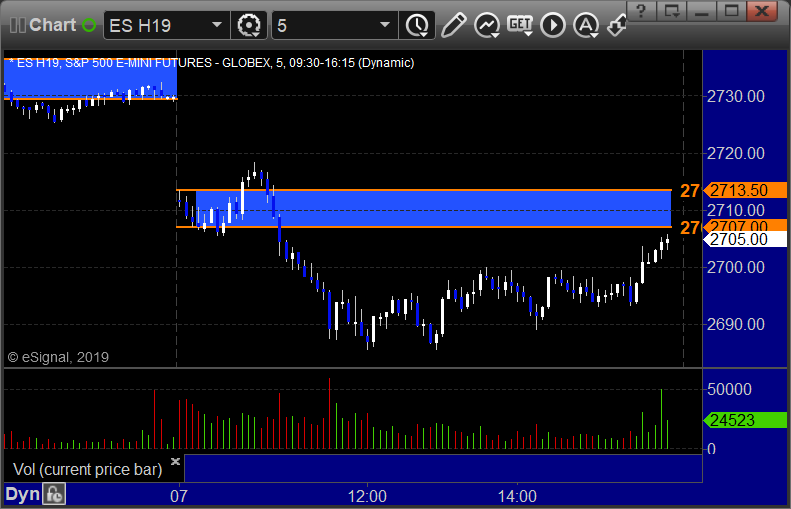Image resolution: width=791 pixels, height=509 pixels.
Task: Click the green 24523 volume marker
Action: click(x=745, y=420)
